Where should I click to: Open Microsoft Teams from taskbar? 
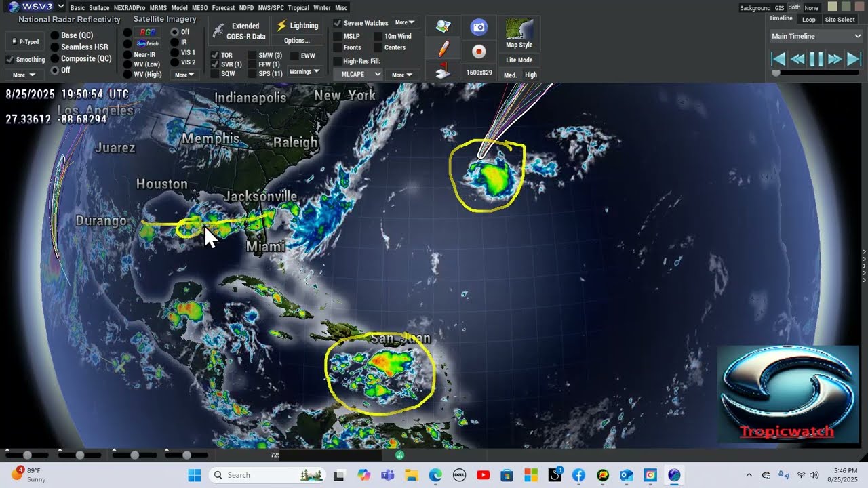(x=387, y=475)
